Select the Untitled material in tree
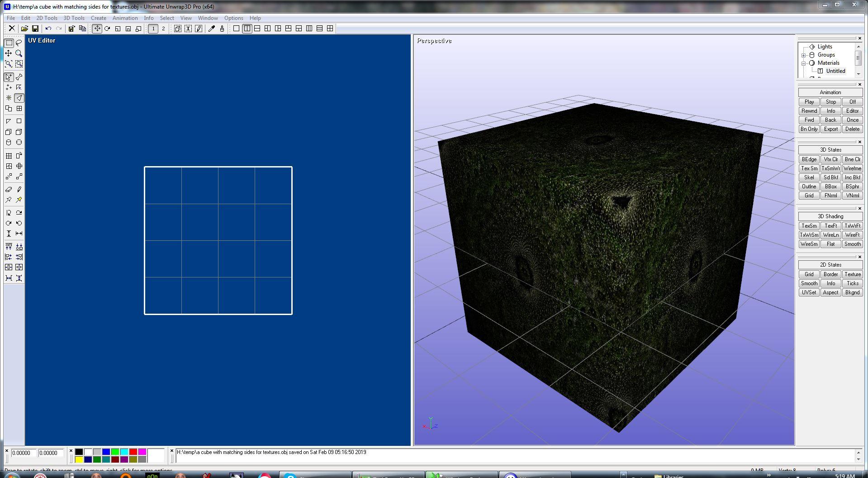Image resolution: width=868 pixels, height=478 pixels. [835, 71]
